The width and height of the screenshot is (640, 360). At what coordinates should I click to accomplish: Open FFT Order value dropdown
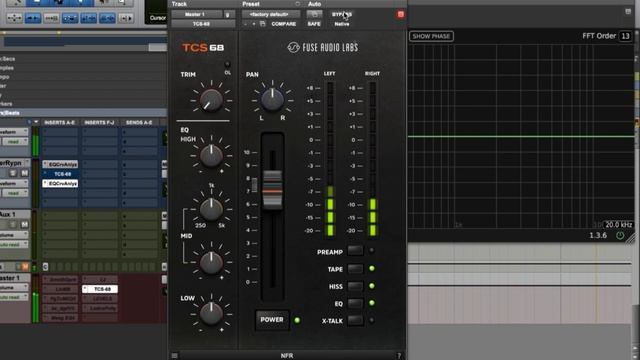coord(625,36)
